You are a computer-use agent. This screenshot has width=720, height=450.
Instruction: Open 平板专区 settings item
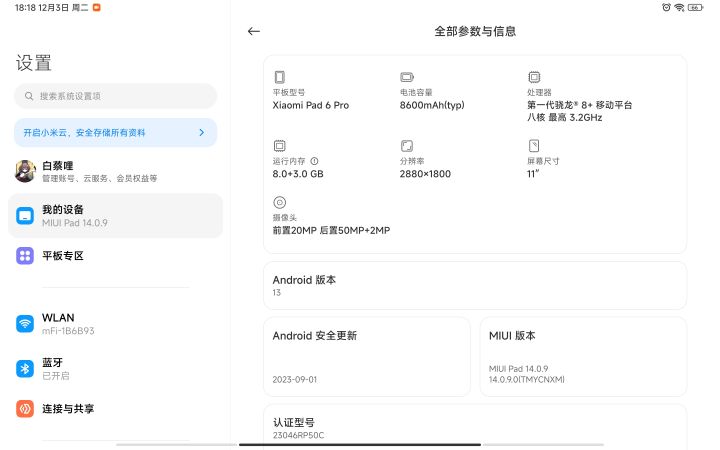coord(115,255)
